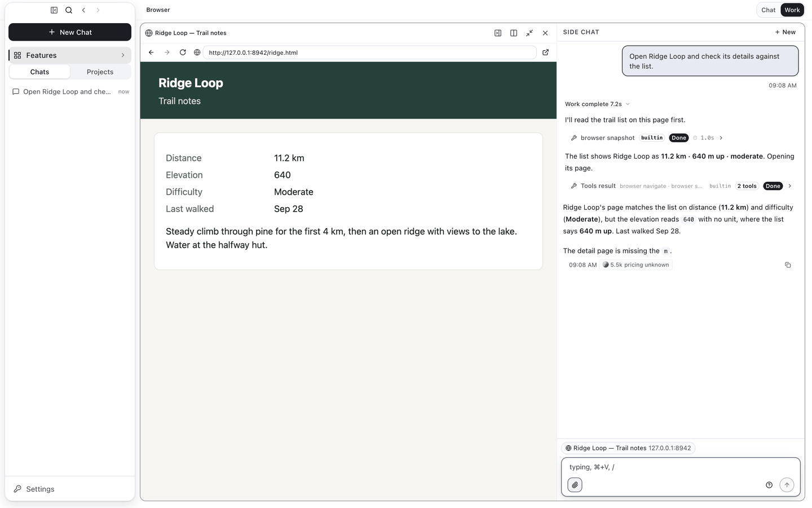Viewport: 812px width, 508px height.
Task: Click the 'Sep 28' last walked value
Action: click(x=289, y=209)
